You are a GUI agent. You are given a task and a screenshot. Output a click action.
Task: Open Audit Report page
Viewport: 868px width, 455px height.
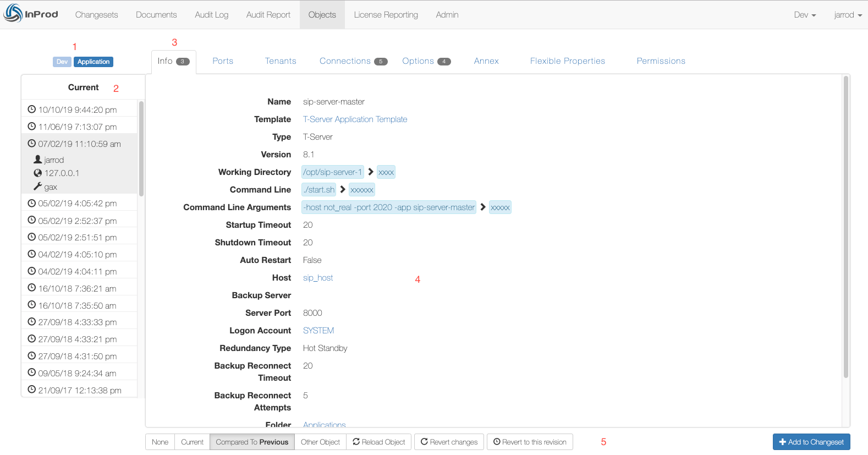tap(268, 15)
